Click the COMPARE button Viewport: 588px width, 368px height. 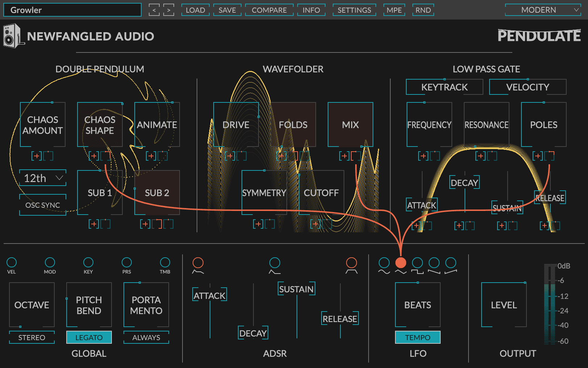(269, 10)
